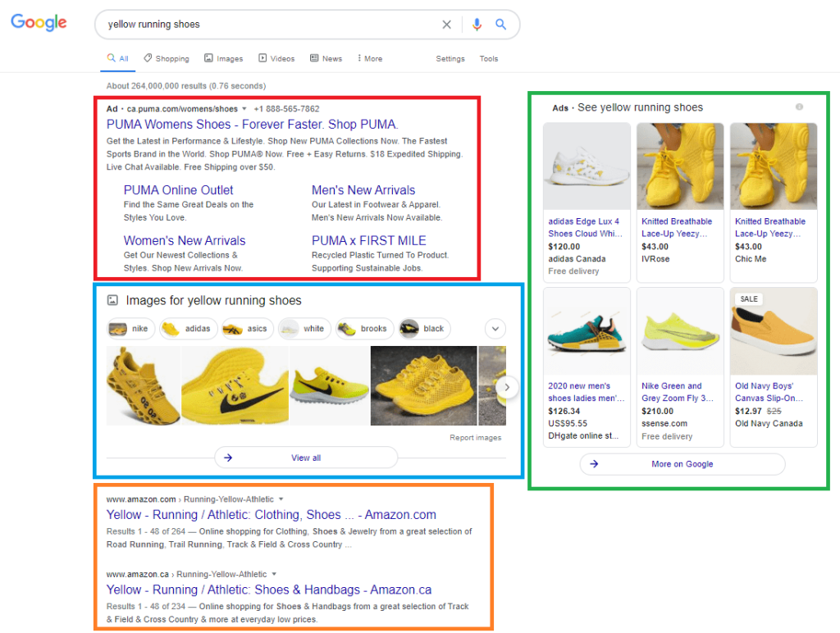The height and width of the screenshot is (633, 840).
Task: Enable the 'white' image filter chip
Action: click(304, 328)
